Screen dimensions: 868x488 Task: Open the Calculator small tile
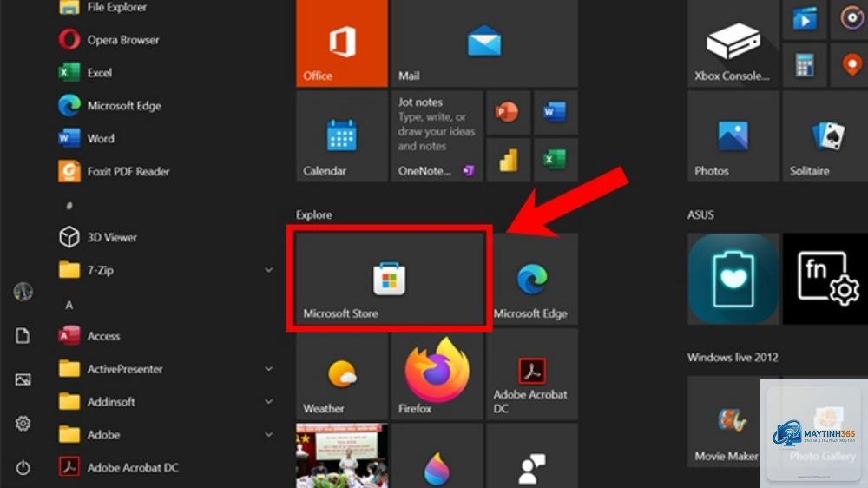click(805, 65)
